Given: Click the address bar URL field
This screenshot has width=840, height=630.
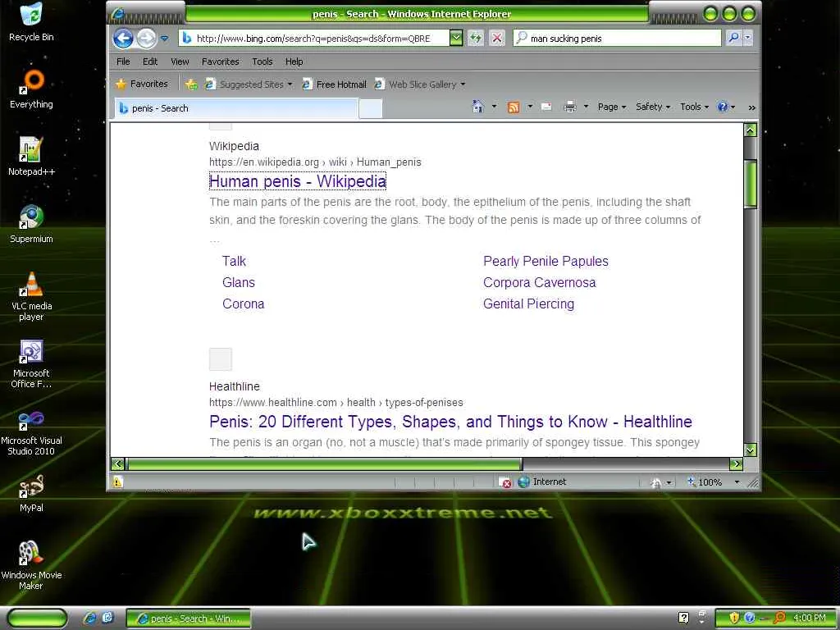Looking at the screenshot, I should point(314,38).
